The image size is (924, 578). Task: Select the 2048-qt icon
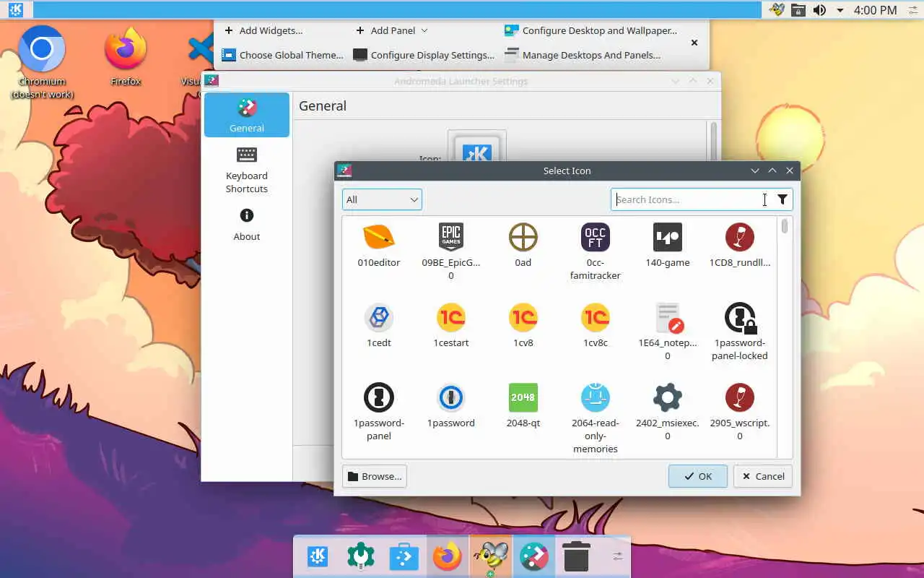(523, 406)
